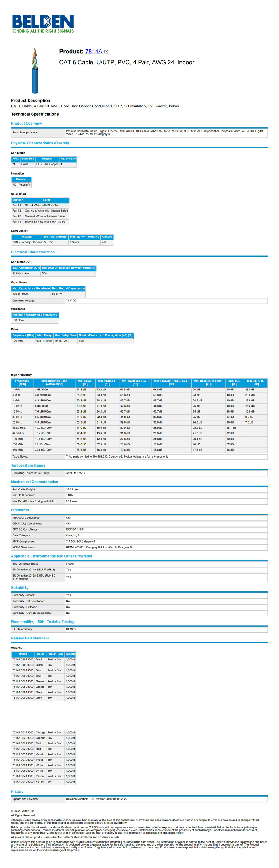Click the "UL1685" flammability value
Image resolution: width=279 pixels, height=868 pixels.
coord(71,630)
